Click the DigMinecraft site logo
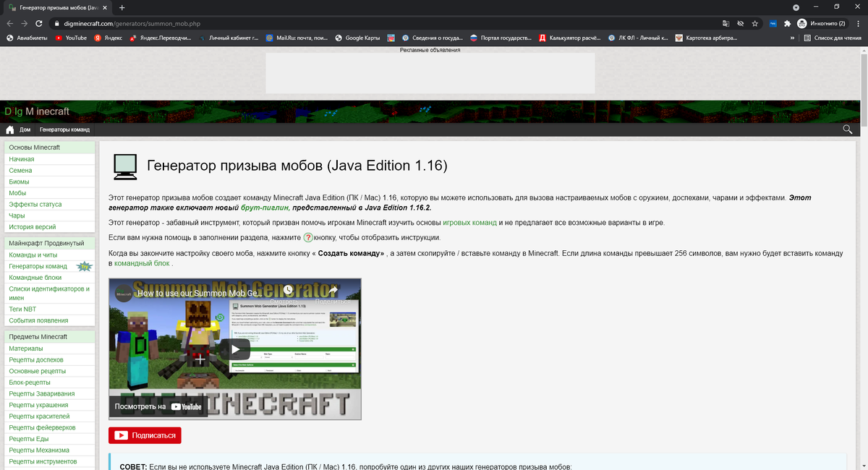Screen dimensions: 868x470 coord(37,111)
